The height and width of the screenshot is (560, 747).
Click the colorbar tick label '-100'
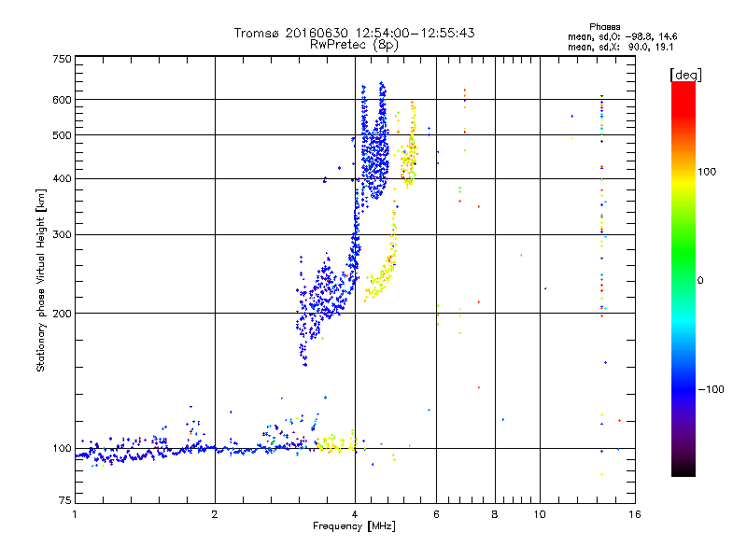(711, 389)
